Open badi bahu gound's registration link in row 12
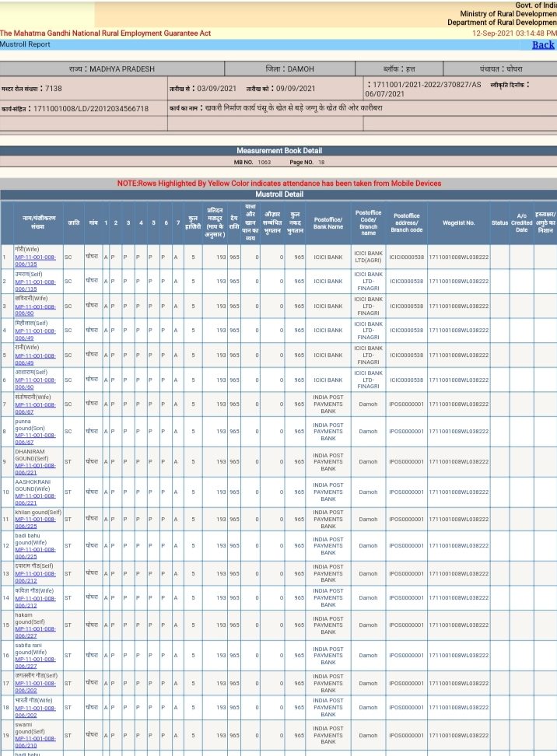 35,553
